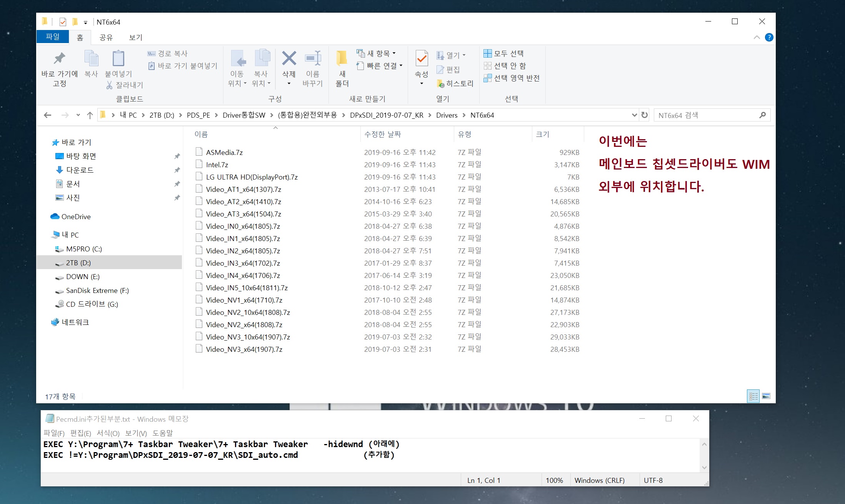Switch to the View ribbon tab
Image resolution: width=845 pixels, height=504 pixels.
pyautogui.click(x=136, y=37)
